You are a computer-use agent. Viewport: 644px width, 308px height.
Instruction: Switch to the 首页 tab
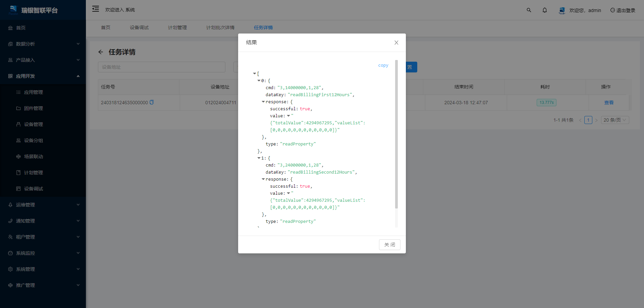[x=106, y=27]
